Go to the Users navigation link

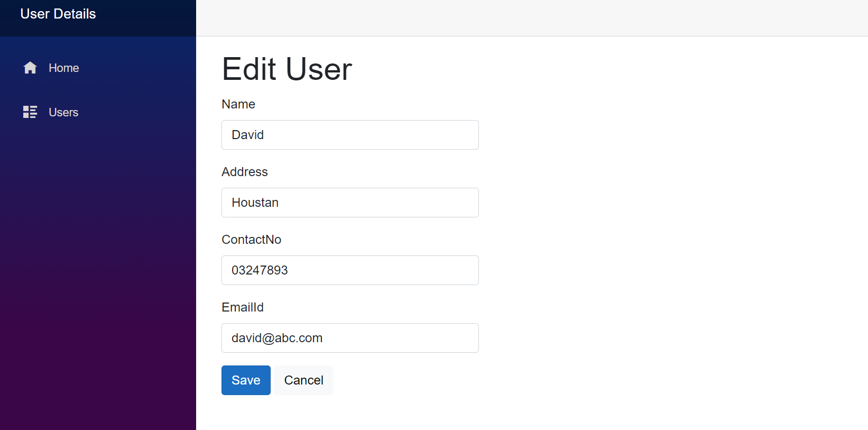click(x=63, y=112)
